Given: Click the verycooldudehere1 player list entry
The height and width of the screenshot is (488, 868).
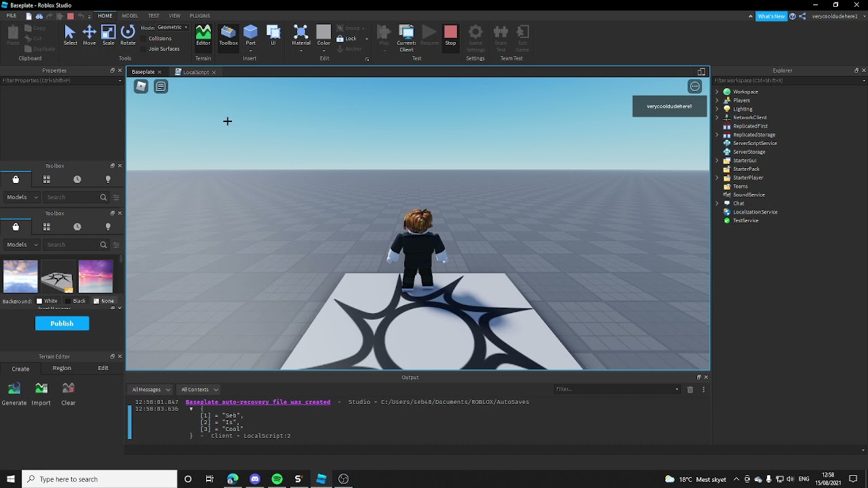Looking at the screenshot, I should click(669, 106).
